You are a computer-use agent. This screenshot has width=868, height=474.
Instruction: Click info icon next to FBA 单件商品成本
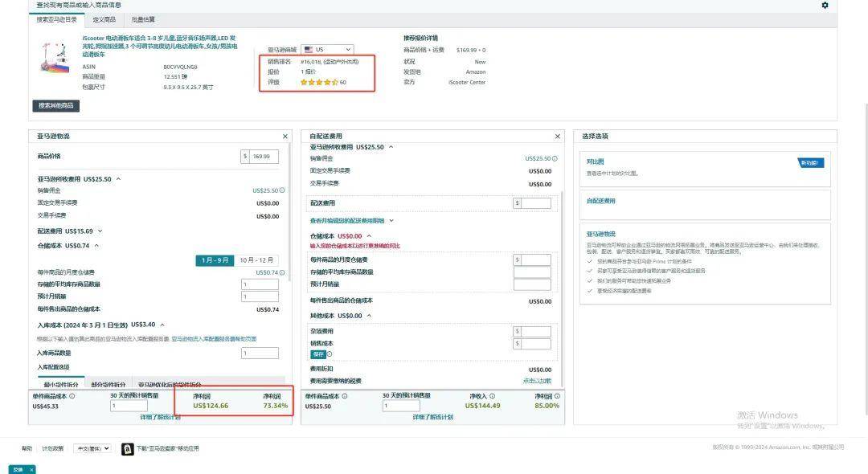pos(72,396)
